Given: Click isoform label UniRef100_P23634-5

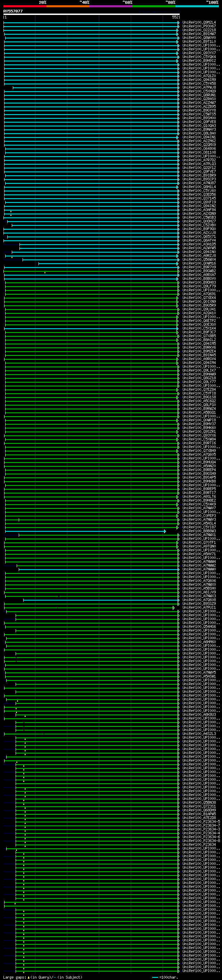Looking at the screenshot, I should pos(201,822).
